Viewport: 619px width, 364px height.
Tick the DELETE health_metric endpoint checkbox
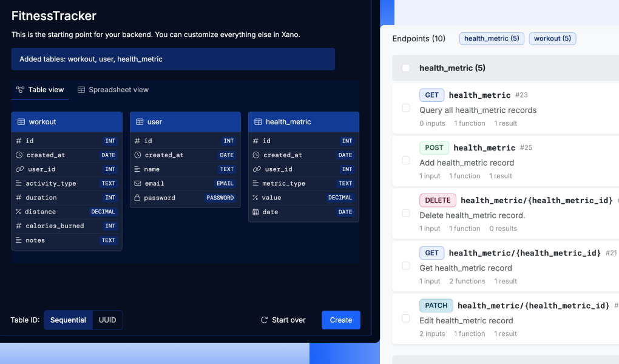(406, 213)
